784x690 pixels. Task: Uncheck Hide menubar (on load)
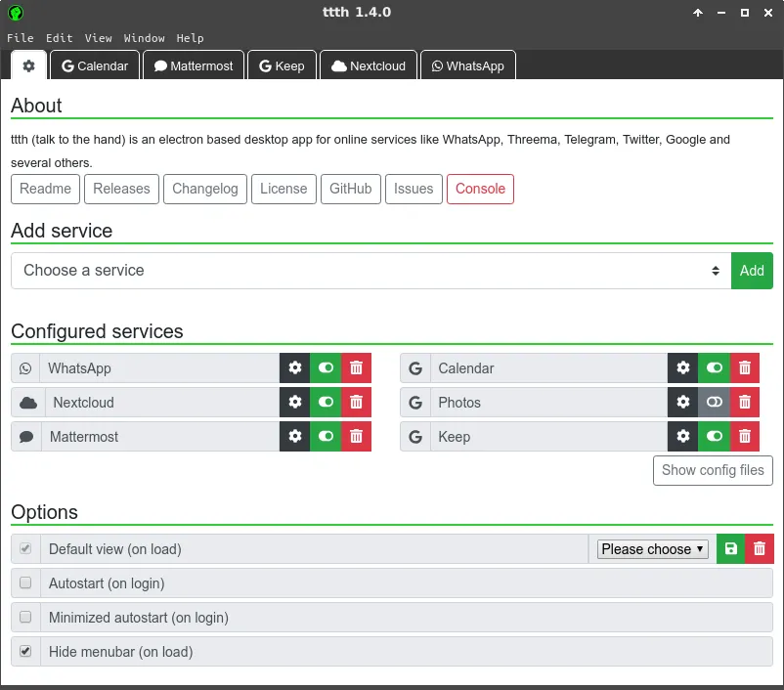[25, 651]
